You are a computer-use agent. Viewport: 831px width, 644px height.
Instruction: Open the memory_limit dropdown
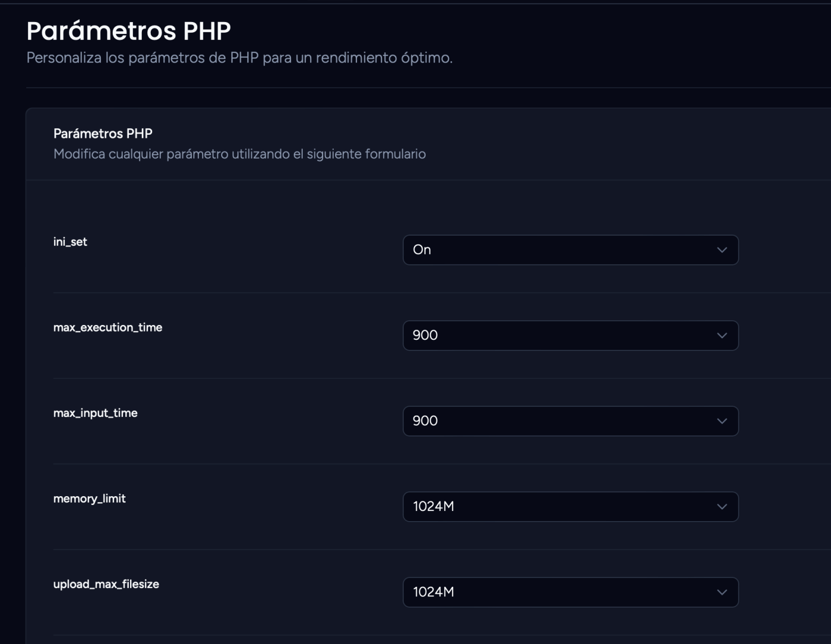tap(570, 506)
